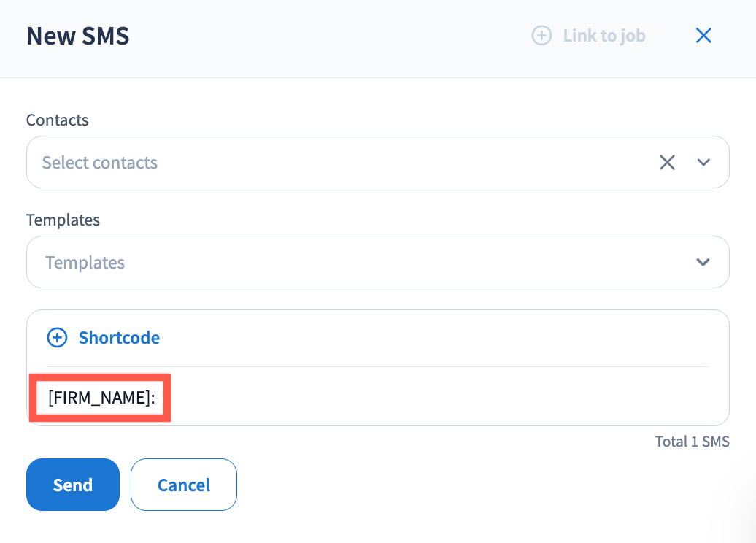Close the New SMS dialog

(x=703, y=36)
